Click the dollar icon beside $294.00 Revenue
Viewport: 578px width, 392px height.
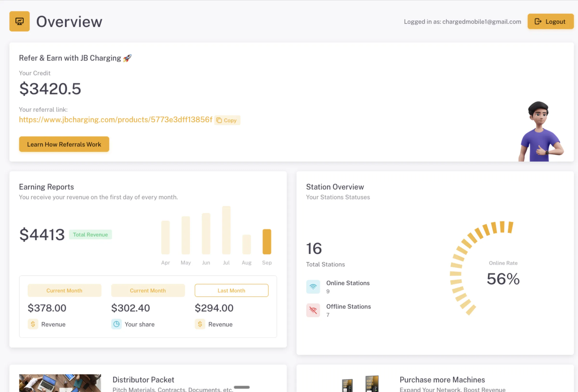point(200,324)
